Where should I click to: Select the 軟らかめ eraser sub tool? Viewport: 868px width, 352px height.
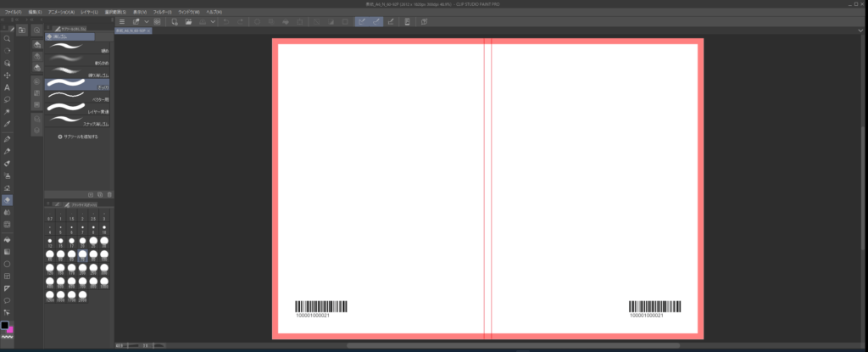[x=77, y=60]
